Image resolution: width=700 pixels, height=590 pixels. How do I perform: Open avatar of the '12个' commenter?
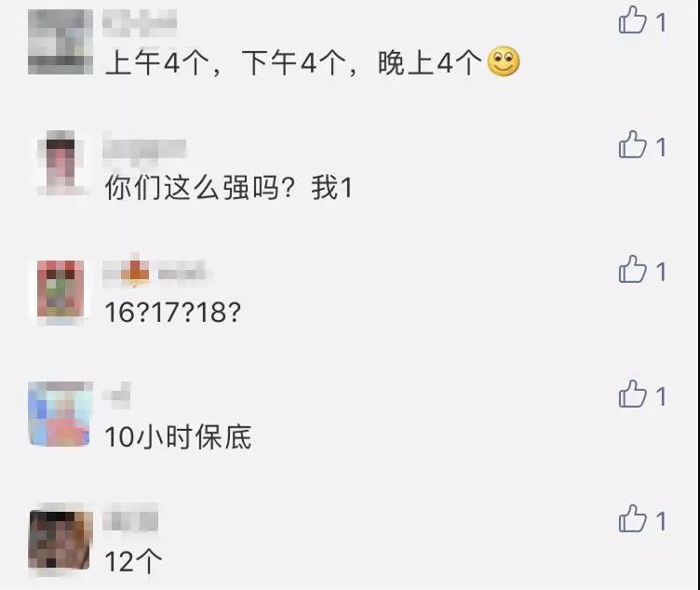pyautogui.click(x=61, y=540)
